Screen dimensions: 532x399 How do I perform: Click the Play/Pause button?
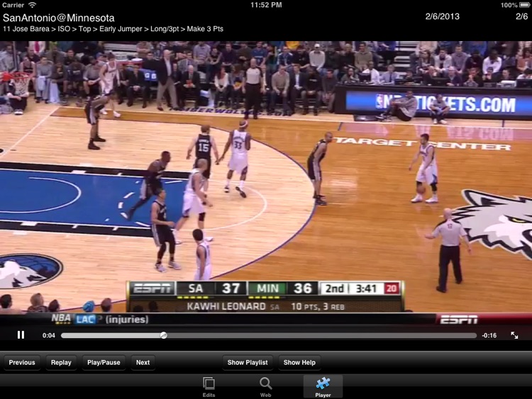click(x=104, y=362)
